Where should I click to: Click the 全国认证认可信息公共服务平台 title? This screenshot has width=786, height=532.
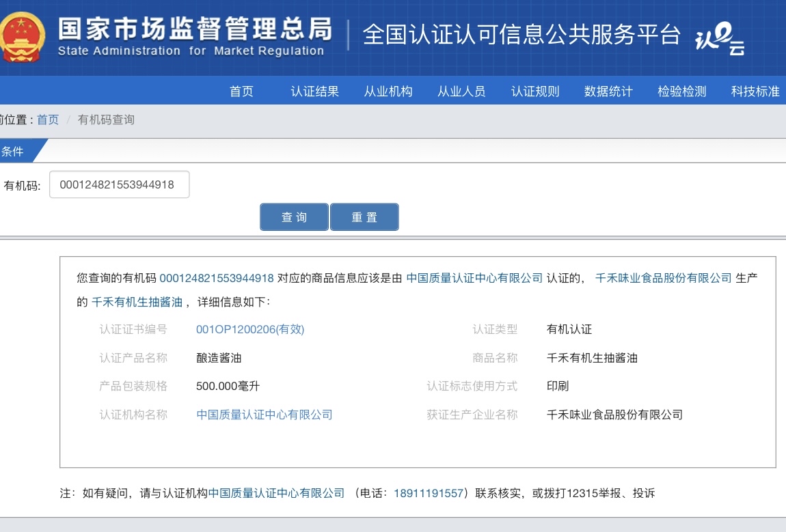click(521, 35)
